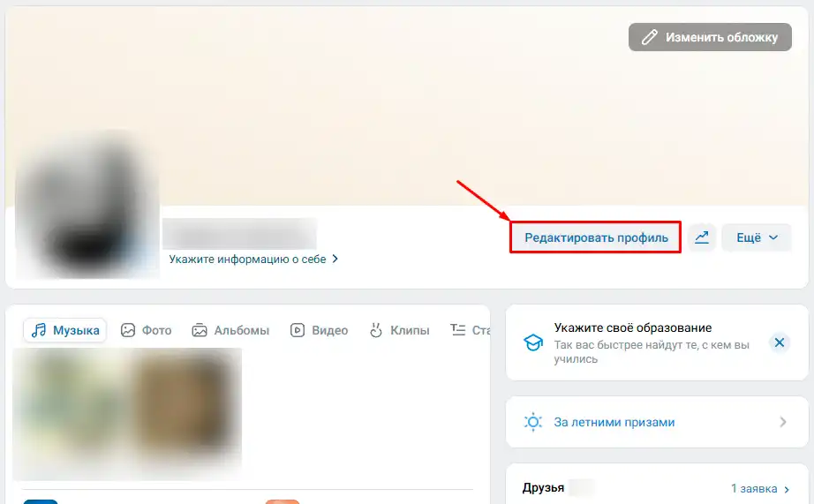
Task: Click the blurred profile name
Action: coord(239,234)
